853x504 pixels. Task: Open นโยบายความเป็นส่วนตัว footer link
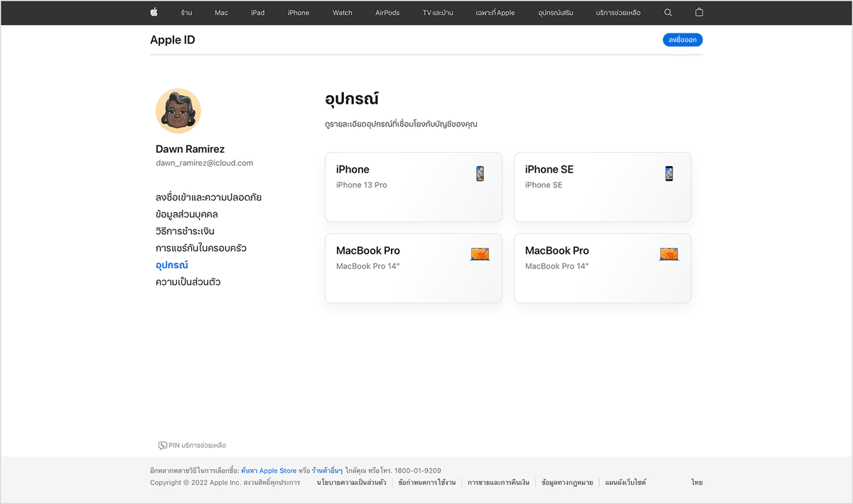351,483
